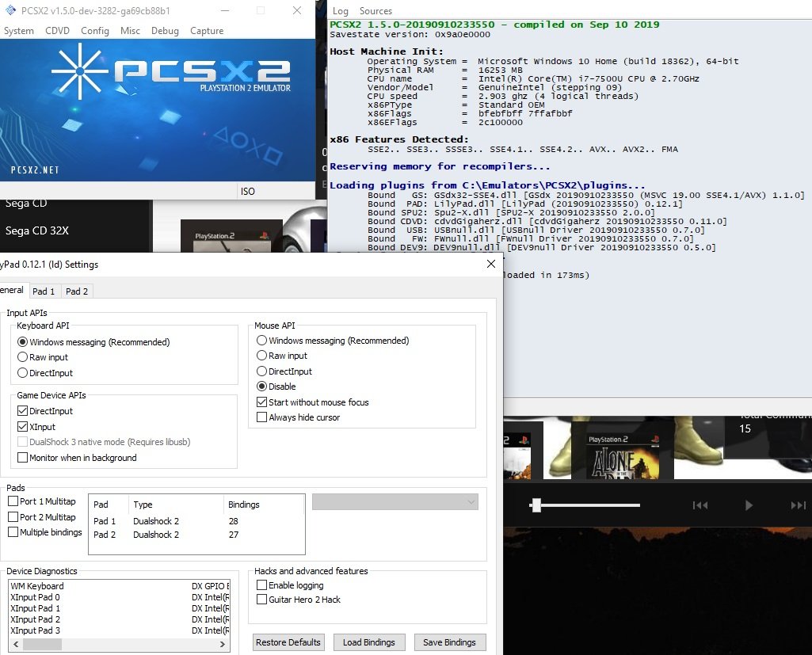Select the Pad 1 Dualshock 2 row
This screenshot has width=812, height=655.
196,521
